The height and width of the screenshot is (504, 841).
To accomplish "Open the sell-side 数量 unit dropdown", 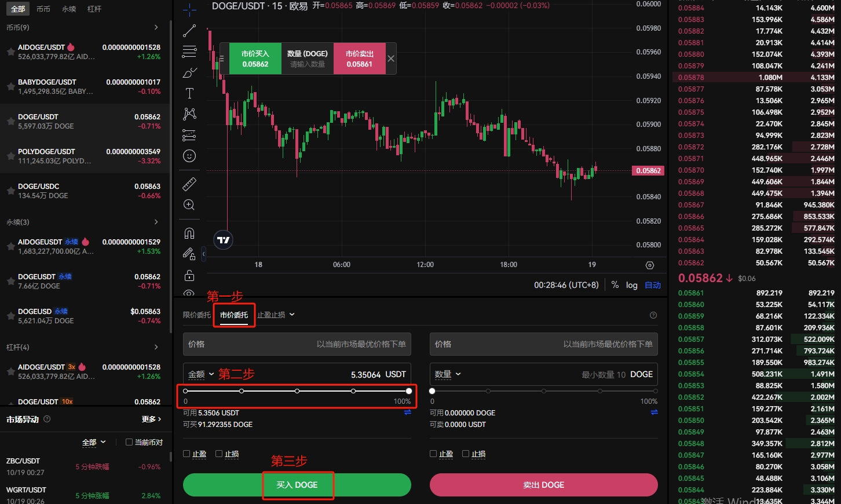I will tap(448, 374).
